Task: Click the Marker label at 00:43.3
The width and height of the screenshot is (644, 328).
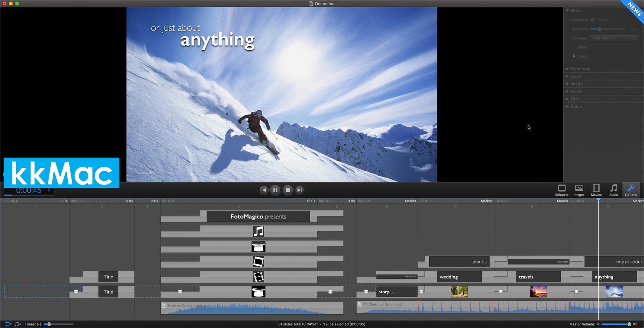Action: click(x=562, y=201)
